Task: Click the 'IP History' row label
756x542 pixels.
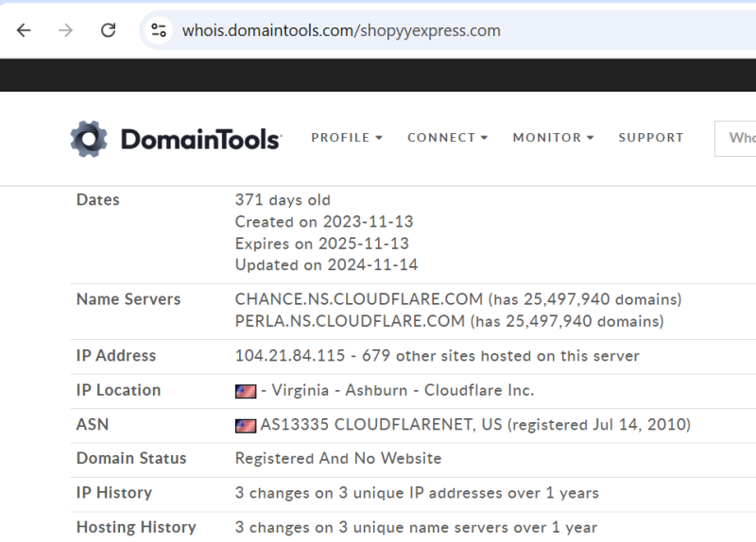Action: (x=113, y=493)
